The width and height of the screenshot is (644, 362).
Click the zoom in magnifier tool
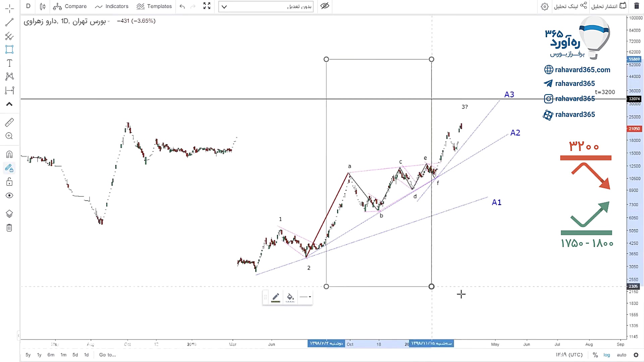[9, 136]
